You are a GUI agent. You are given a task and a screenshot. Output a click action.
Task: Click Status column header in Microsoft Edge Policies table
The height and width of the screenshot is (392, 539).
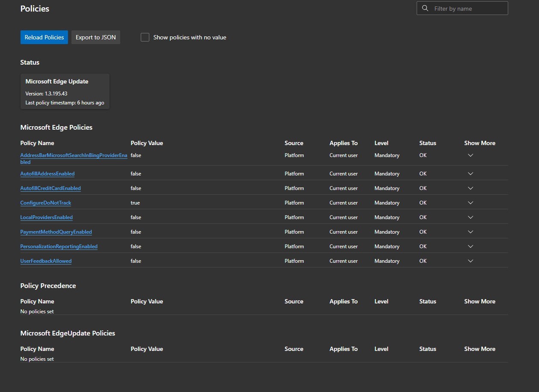pos(428,143)
